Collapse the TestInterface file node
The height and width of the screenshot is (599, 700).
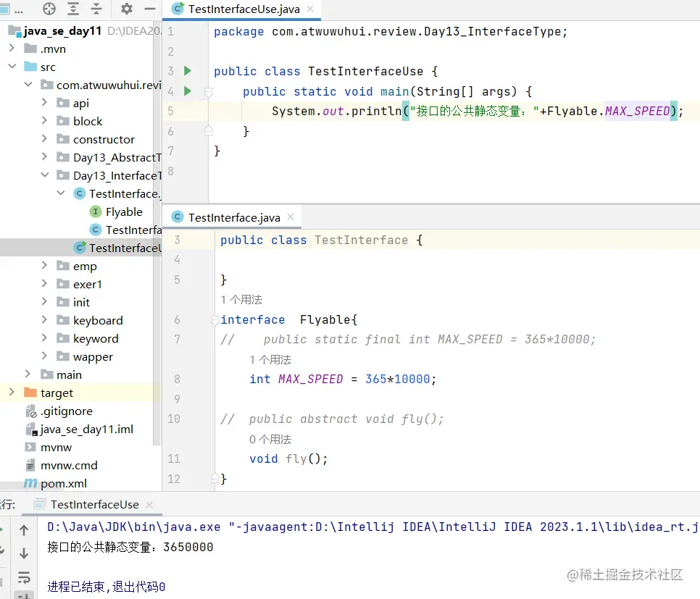(61, 193)
